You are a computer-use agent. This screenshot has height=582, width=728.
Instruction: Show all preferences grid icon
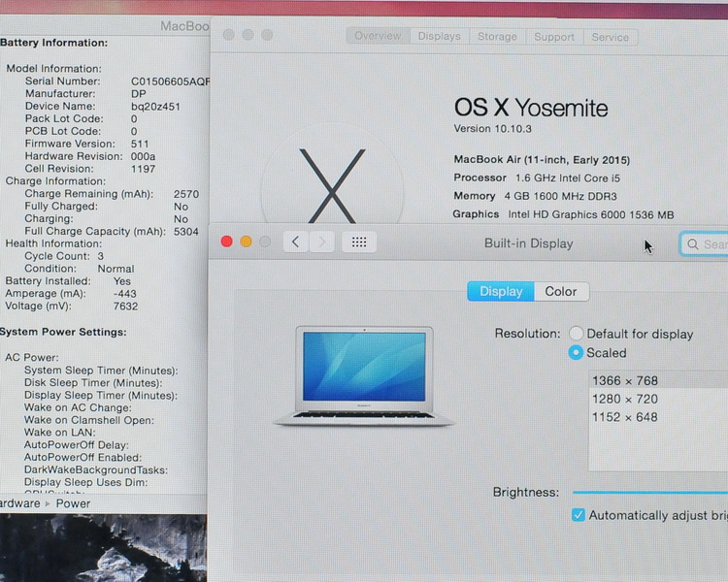pos(359,242)
